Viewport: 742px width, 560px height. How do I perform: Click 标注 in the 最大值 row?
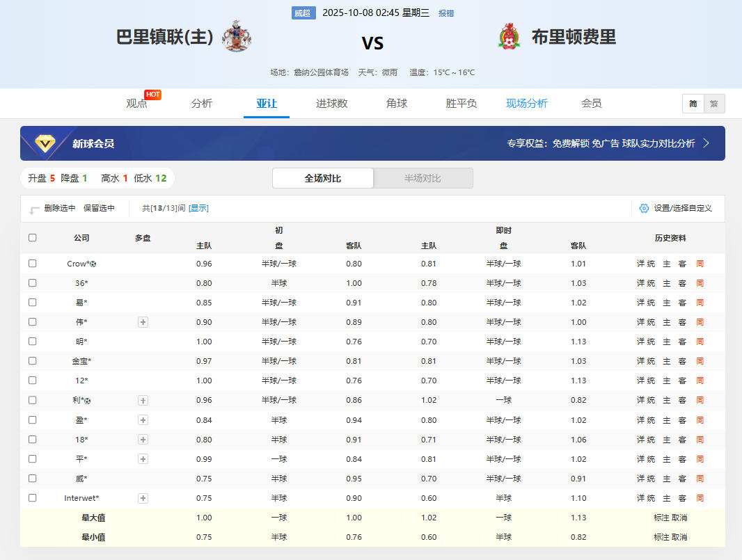tap(661, 518)
